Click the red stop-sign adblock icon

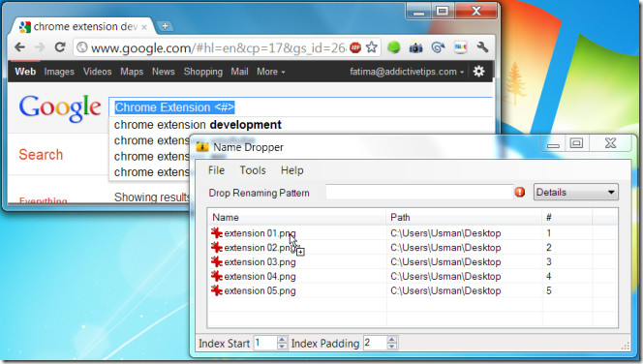coord(355,48)
